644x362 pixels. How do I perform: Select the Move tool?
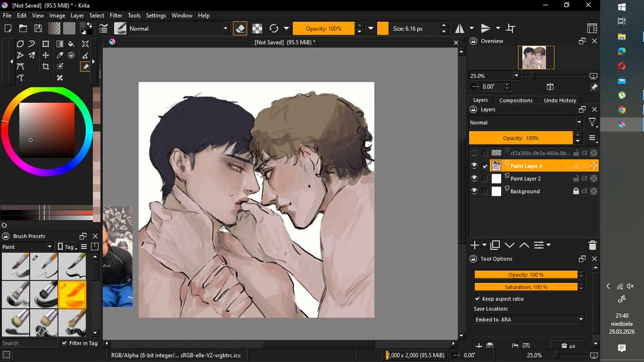click(x=46, y=55)
